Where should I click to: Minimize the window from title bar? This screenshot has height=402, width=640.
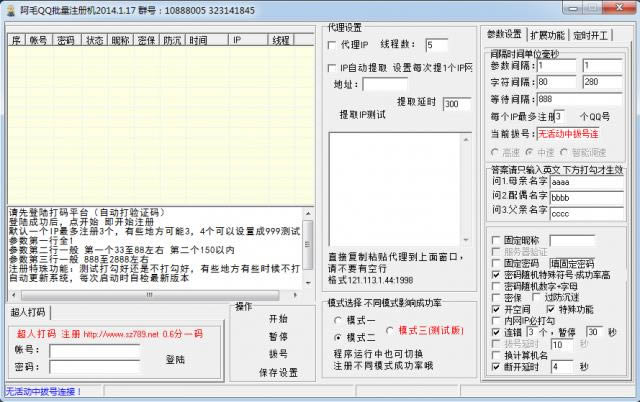(573, 8)
